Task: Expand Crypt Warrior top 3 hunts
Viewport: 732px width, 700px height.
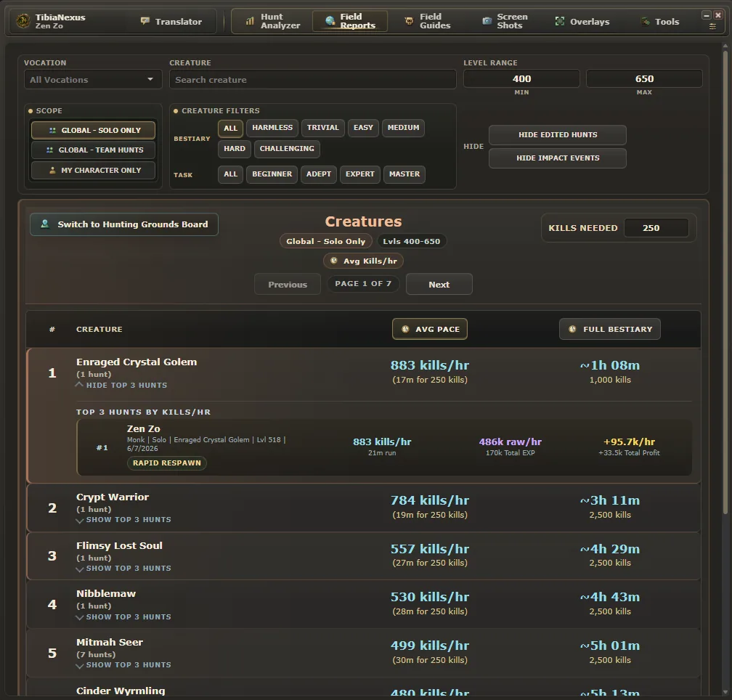Action: click(123, 520)
